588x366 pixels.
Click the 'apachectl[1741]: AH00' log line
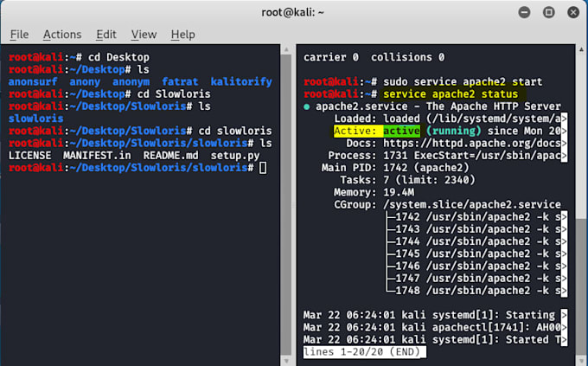pos(435,327)
